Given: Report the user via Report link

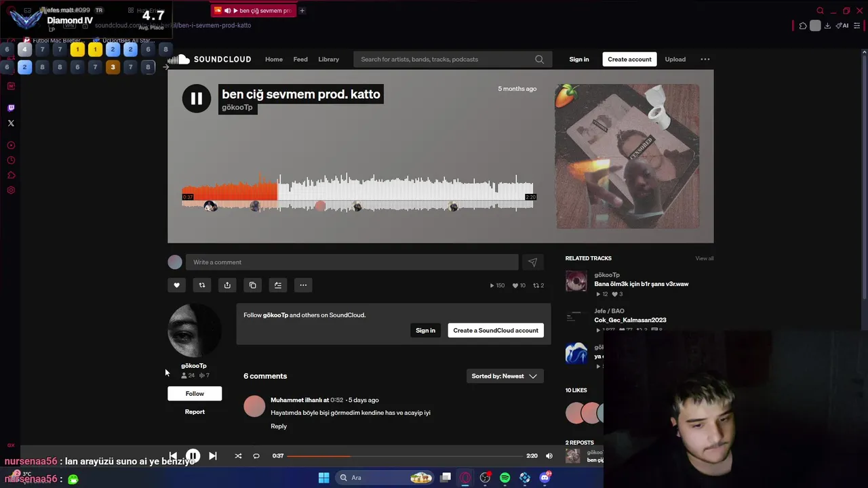Looking at the screenshot, I should (x=195, y=412).
